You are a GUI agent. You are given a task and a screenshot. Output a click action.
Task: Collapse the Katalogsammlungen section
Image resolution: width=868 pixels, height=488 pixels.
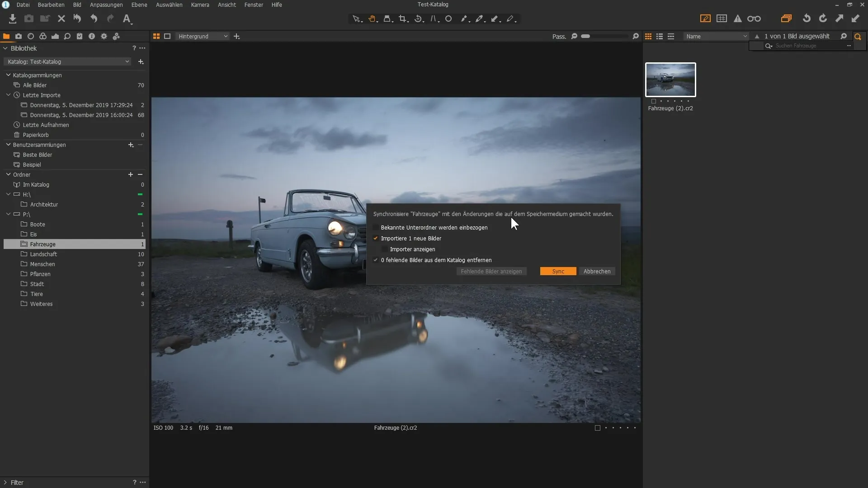[8, 75]
